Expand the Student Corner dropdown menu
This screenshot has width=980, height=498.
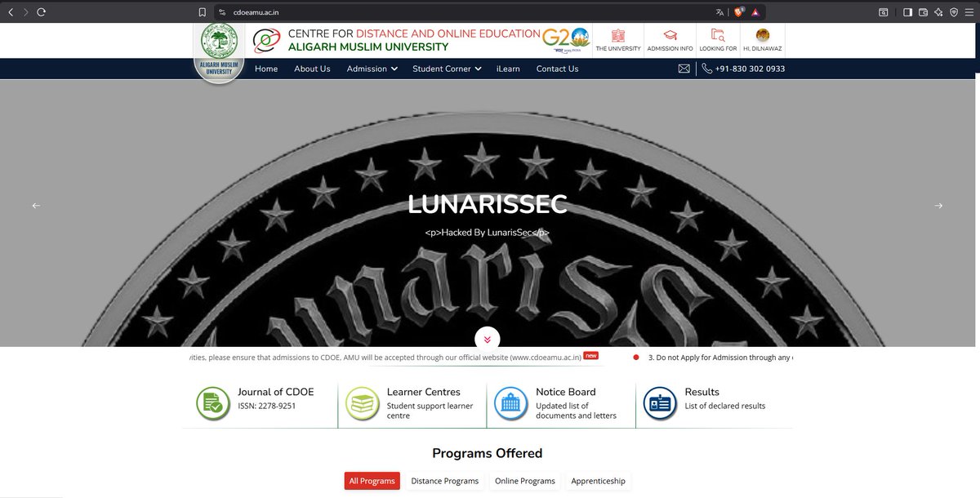point(447,69)
